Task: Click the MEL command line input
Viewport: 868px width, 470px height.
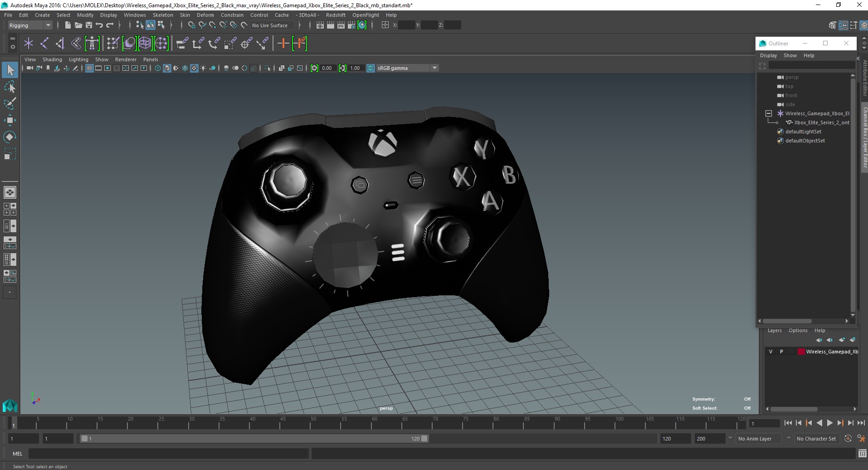Action: point(168,453)
